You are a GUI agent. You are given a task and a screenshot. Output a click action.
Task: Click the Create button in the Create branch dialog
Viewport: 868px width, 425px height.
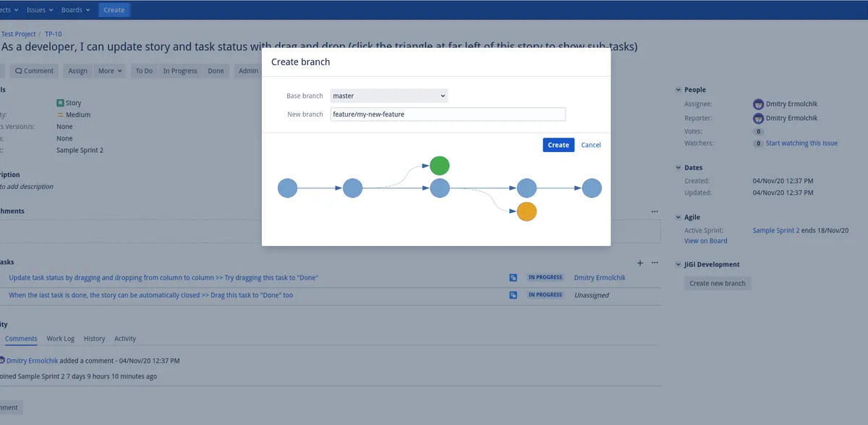click(558, 145)
